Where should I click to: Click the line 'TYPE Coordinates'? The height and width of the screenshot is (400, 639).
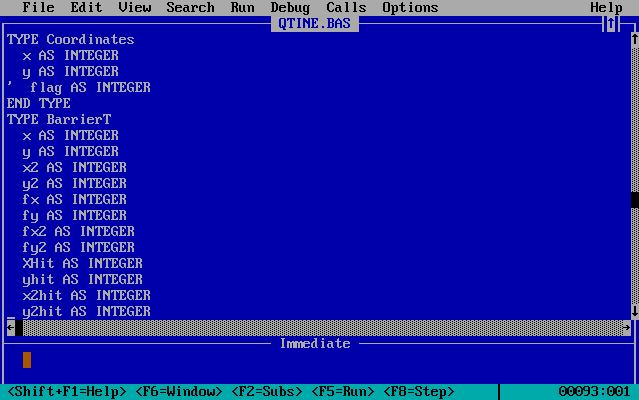pos(71,40)
